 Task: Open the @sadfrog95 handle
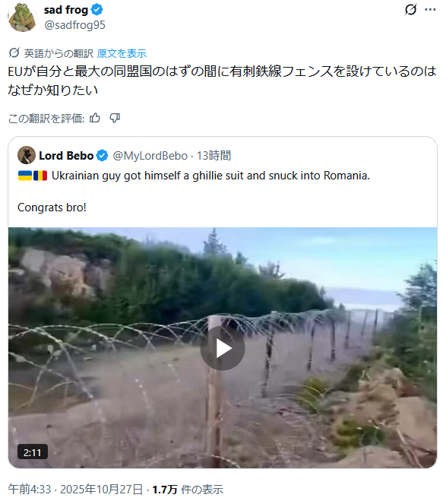point(75,25)
